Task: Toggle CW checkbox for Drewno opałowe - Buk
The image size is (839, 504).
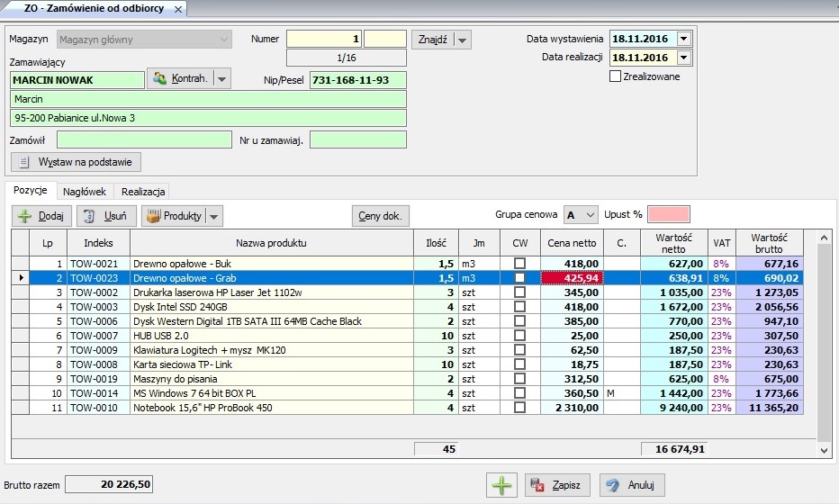Action: (x=519, y=263)
